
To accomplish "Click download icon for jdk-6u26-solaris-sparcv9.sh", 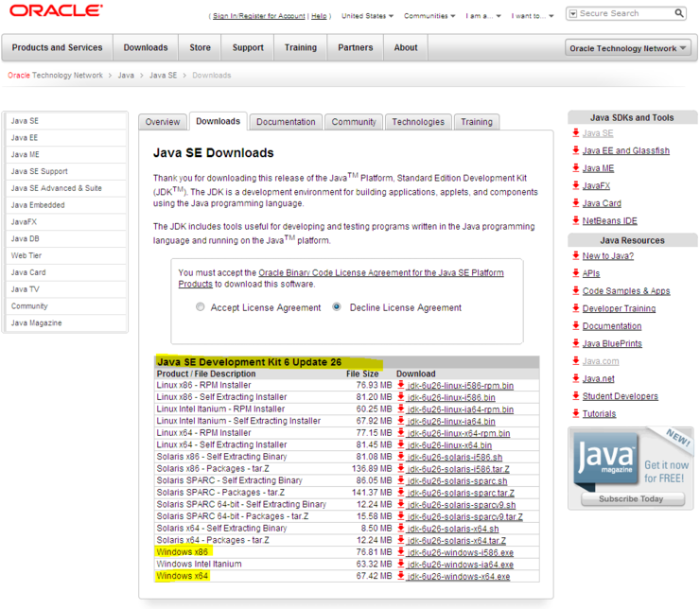I will 401,504.
